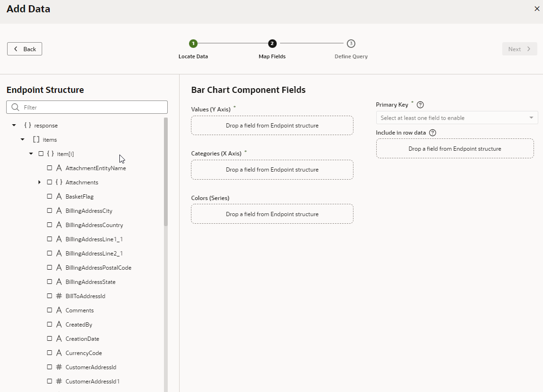543x392 pixels.
Task: Select the BasketFlag field name
Action: [x=80, y=197]
